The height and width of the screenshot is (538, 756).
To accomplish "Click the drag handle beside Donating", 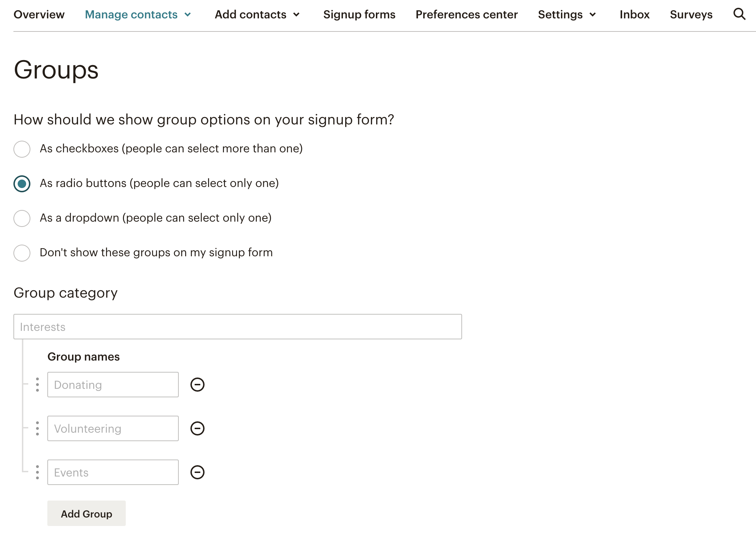I will [37, 384].
